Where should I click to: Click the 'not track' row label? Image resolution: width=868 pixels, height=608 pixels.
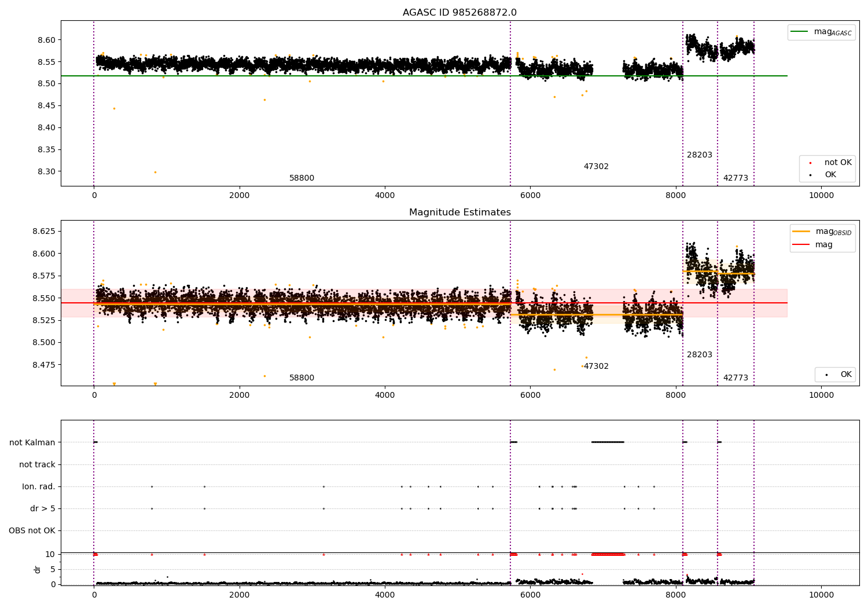37,464
